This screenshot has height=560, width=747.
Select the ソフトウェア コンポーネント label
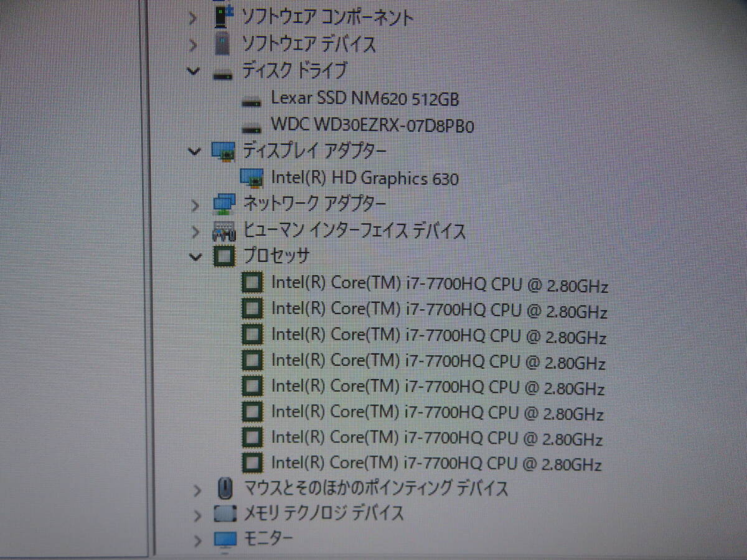(x=327, y=17)
